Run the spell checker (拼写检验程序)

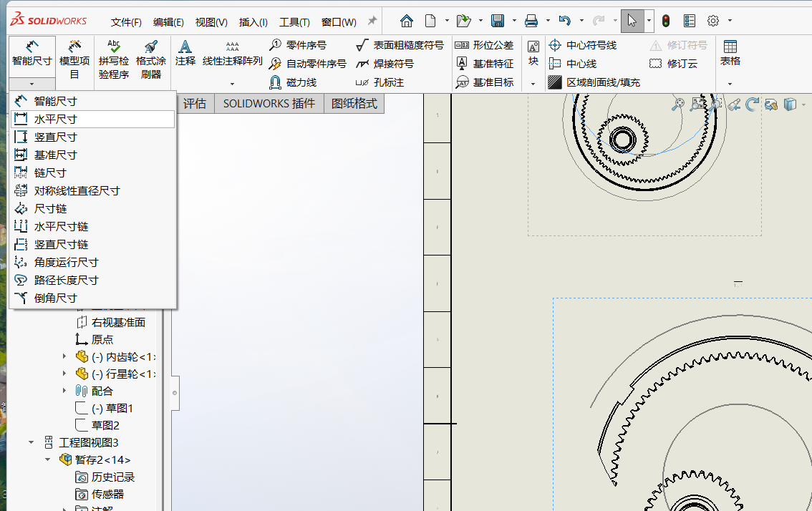point(113,59)
